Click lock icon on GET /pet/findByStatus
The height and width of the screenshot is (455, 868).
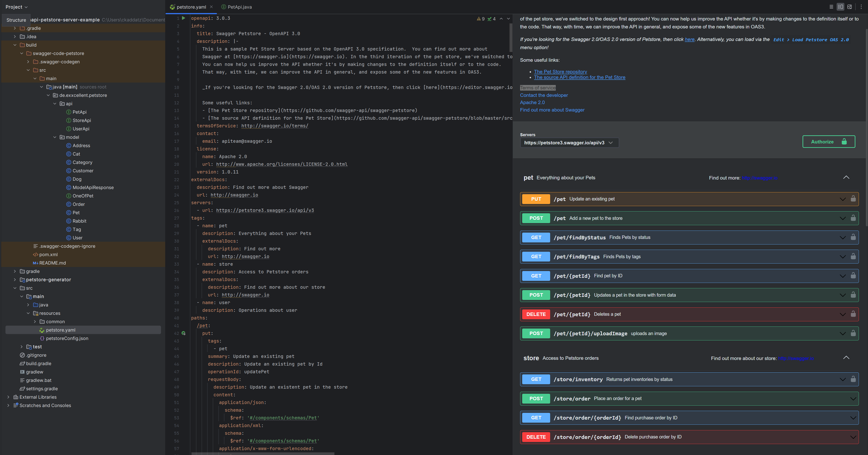(853, 237)
